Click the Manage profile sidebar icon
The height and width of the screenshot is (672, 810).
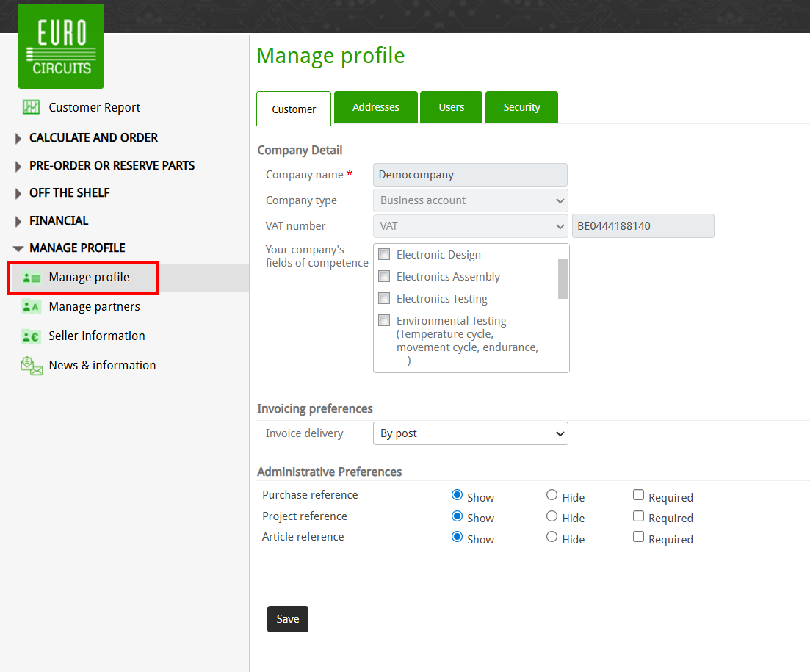tap(31, 278)
